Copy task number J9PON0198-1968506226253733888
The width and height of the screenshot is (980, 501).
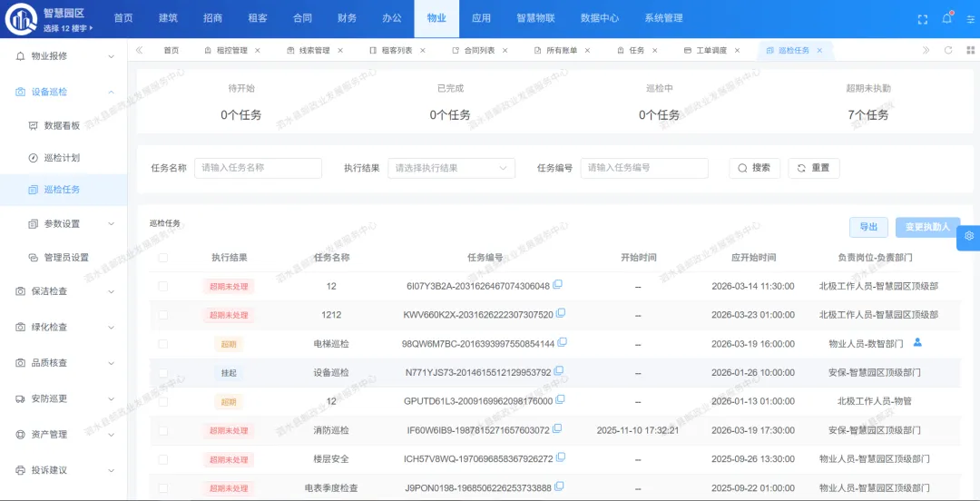(x=559, y=486)
